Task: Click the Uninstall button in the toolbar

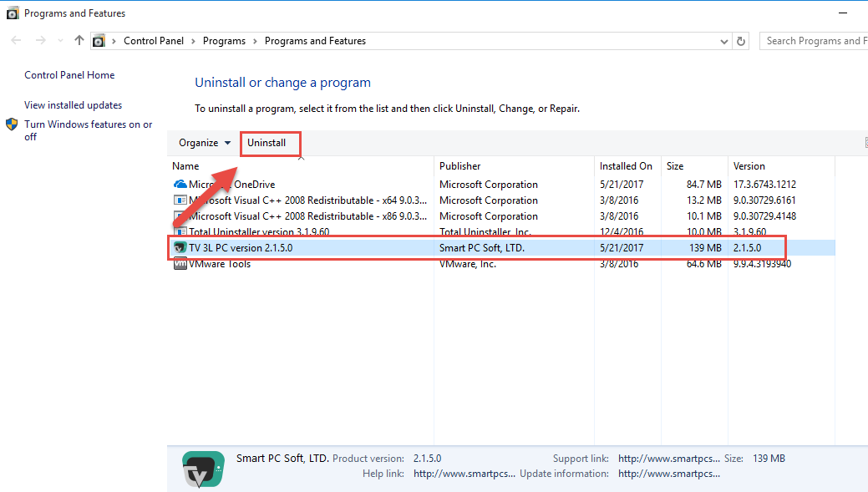Action: 266,143
